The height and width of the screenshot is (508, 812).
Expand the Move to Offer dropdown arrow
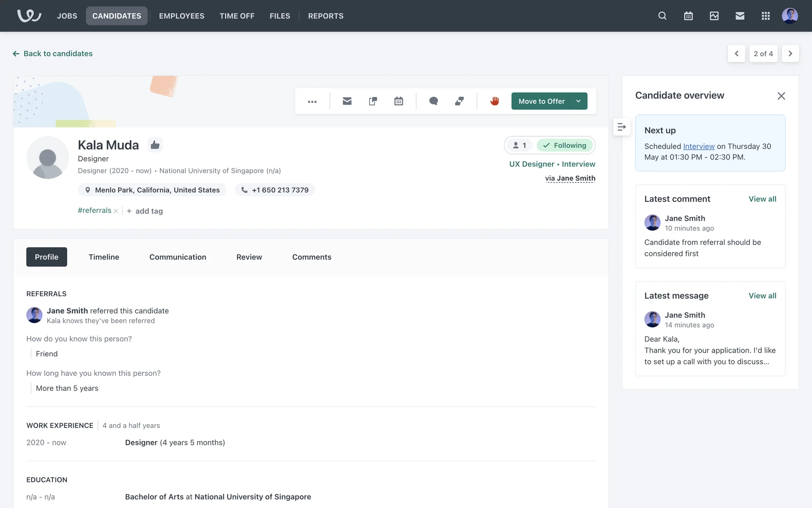pyautogui.click(x=579, y=101)
